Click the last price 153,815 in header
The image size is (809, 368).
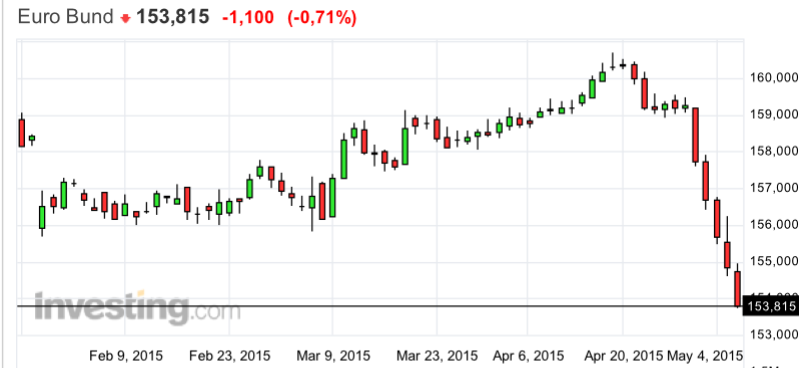[173, 17]
